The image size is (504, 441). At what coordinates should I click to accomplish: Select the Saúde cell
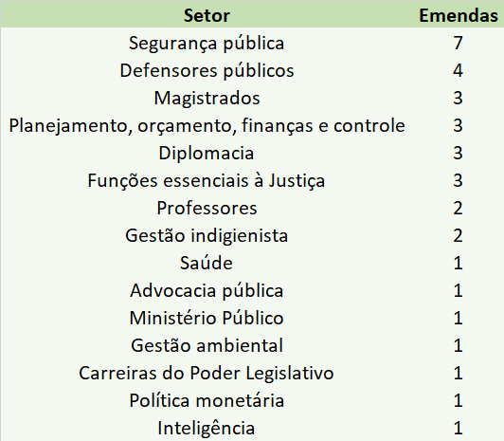(207, 263)
